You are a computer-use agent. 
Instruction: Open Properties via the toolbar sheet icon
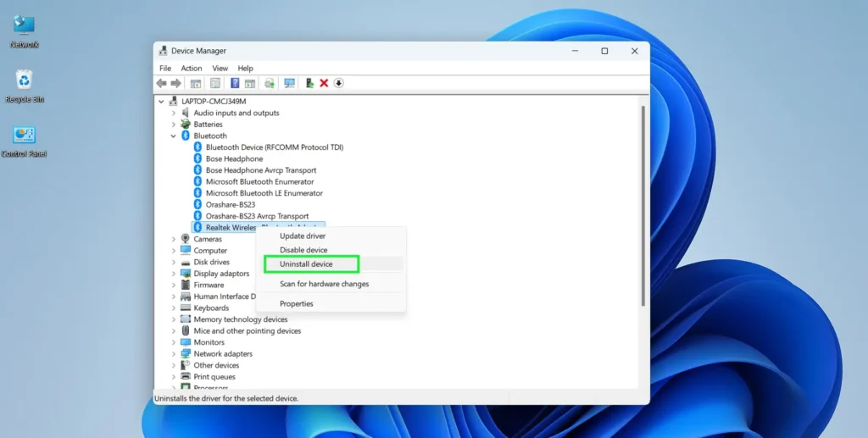[215, 83]
